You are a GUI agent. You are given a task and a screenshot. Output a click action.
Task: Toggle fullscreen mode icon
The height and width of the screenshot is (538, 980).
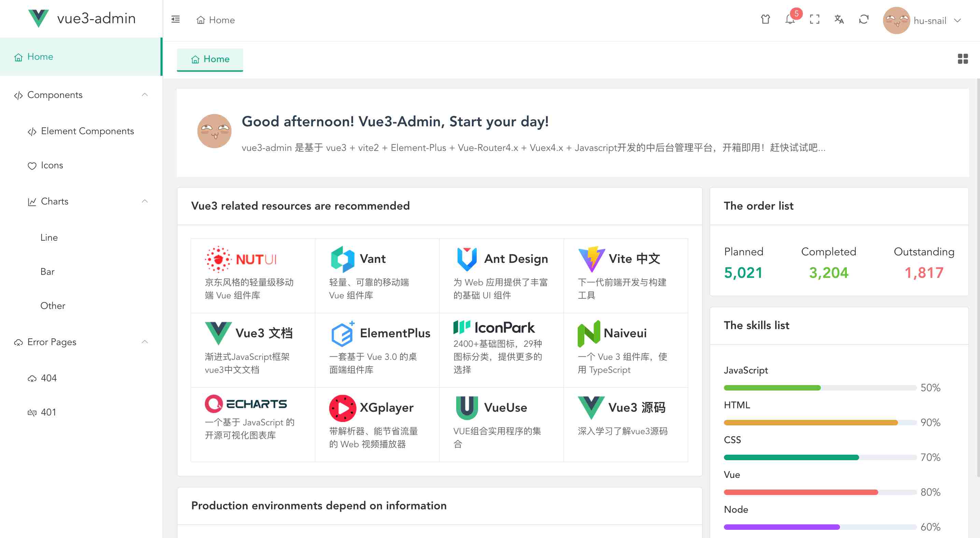pyautogui.click(x=814, y=19)
